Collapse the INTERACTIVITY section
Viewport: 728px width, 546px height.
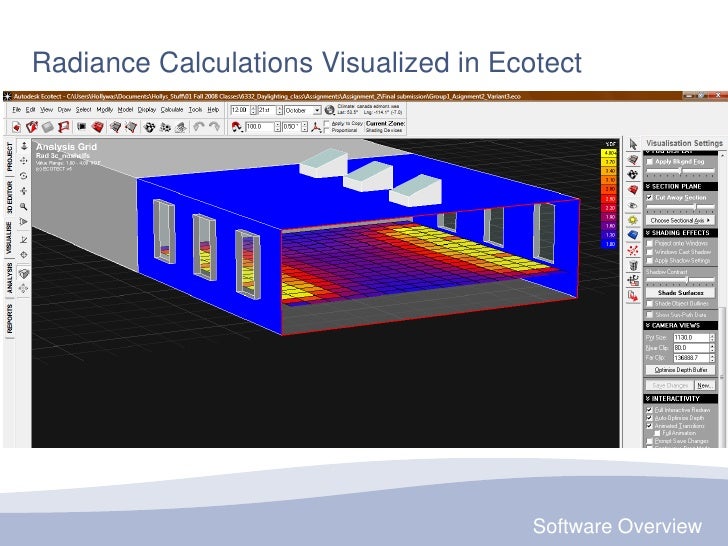(680, 399)
